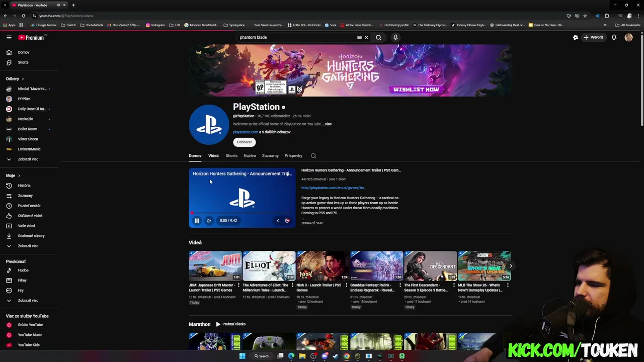Open the Nioh 3 Launch Trailer thumbnail

[x=323, y=266]
